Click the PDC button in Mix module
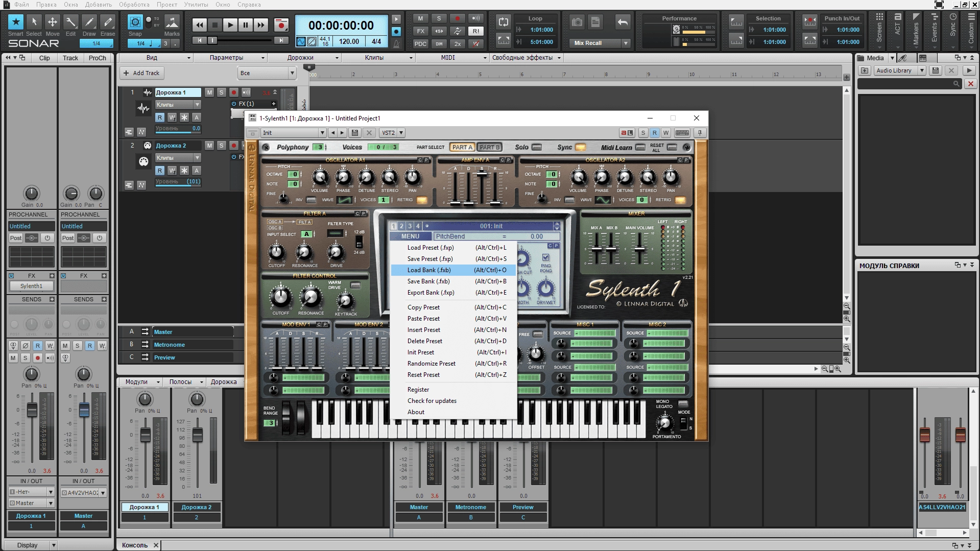Screen dimensions: 980x551 pyautogui.click(x=420, y=44)
